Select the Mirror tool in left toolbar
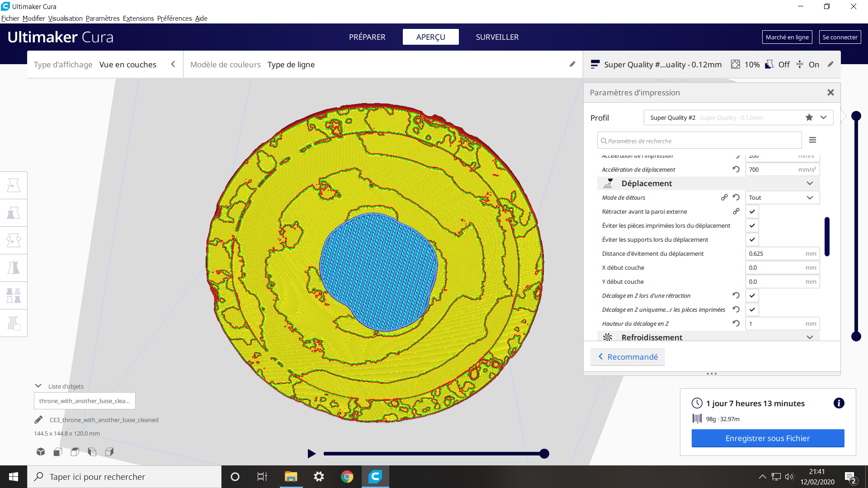 pyautogui.click(x=14, y=268)
